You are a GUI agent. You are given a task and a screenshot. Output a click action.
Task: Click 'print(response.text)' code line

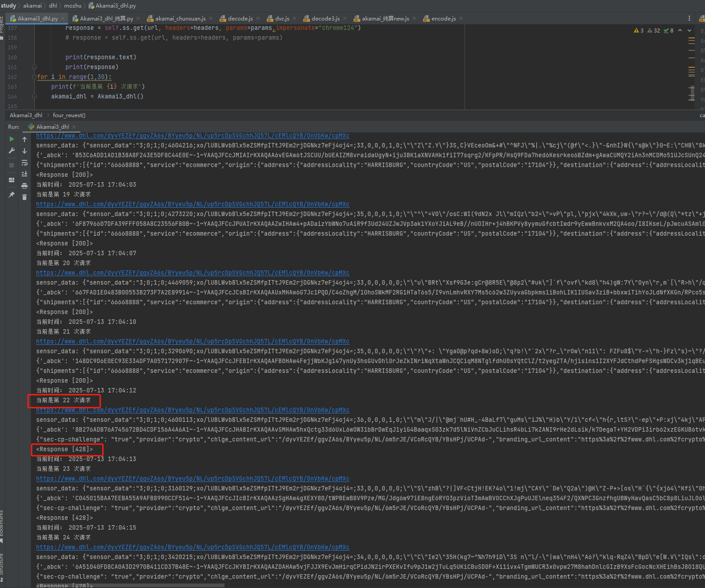coord(101,57)
